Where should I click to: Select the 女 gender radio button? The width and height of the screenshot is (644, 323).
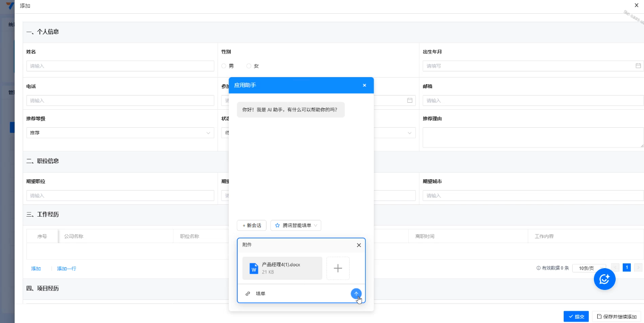[x=249, y=66]
